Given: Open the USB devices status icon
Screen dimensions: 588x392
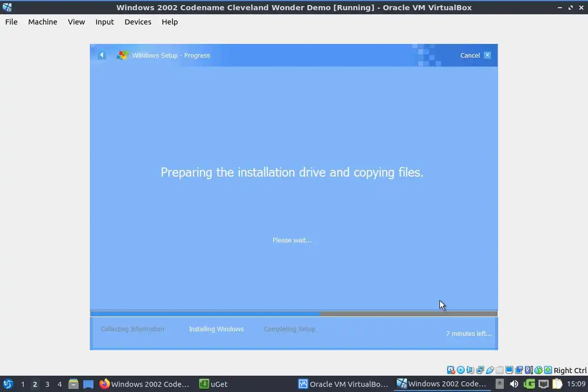Looking at the screenshot, I should click(x=490, y=370).
